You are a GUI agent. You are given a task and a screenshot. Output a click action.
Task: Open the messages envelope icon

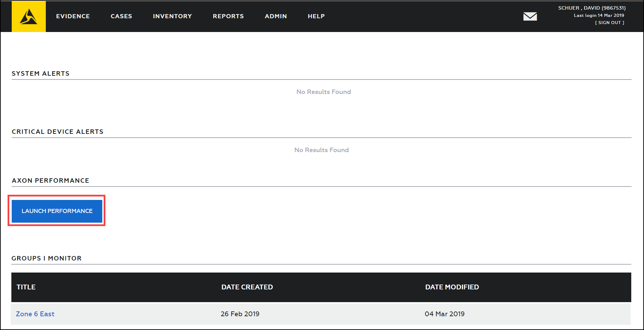pos(530,17)
